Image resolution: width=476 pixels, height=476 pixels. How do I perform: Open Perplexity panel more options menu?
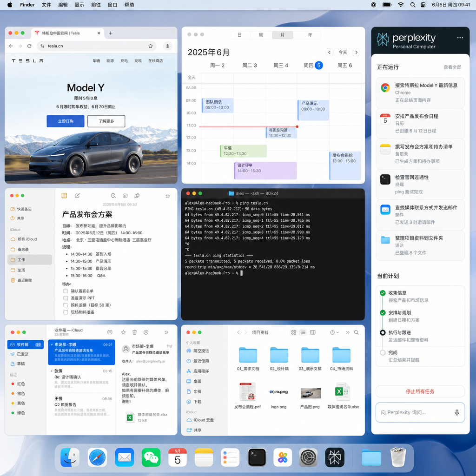[x=460, y=38]
